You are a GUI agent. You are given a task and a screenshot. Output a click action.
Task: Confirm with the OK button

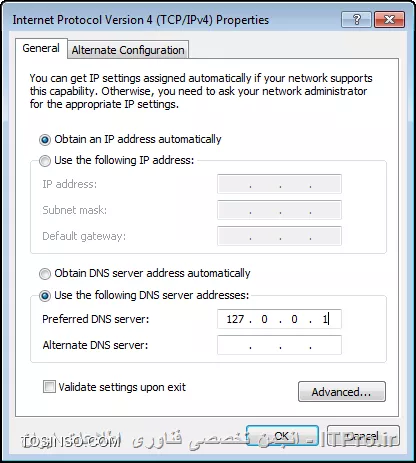(x=282, y=436)
